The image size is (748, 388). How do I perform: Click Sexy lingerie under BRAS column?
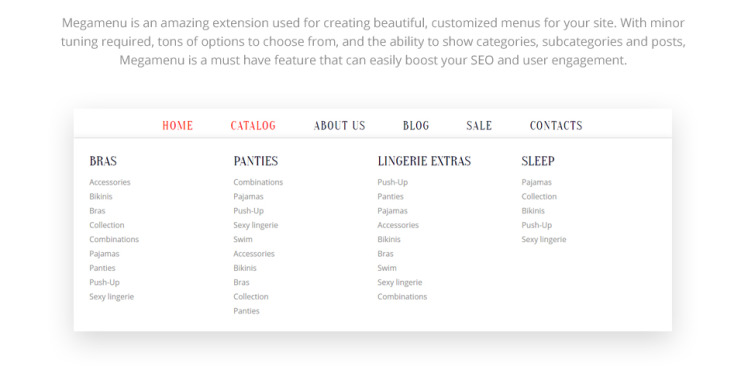pyautogui.click(x=112, y=297)
